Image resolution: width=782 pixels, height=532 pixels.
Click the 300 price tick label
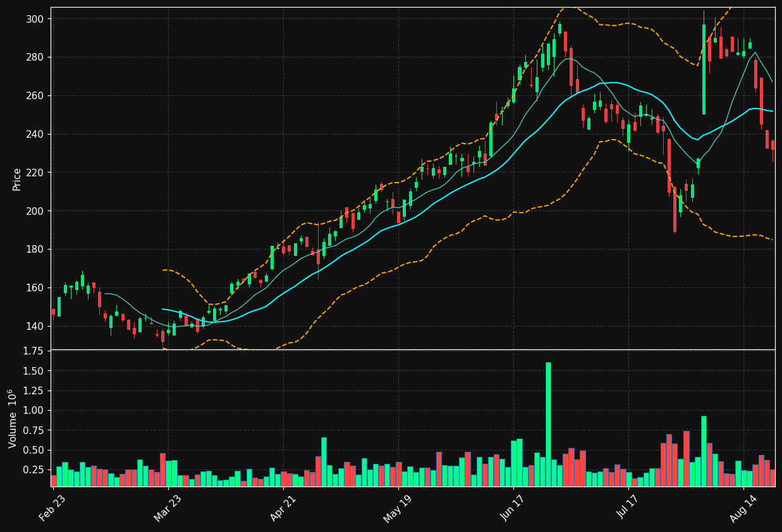click(35, 19)
